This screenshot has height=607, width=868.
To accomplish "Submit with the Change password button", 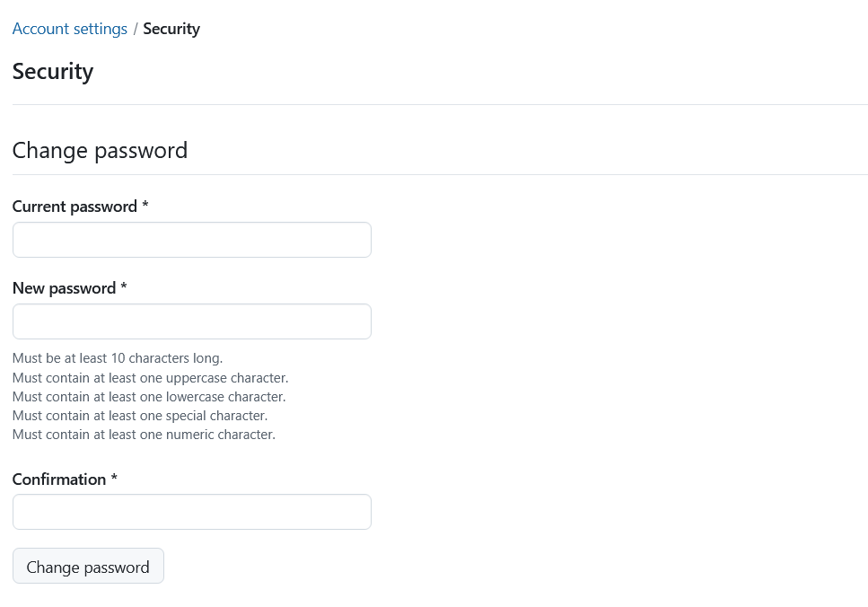I will pyautogui.click(x=88, y=566).
